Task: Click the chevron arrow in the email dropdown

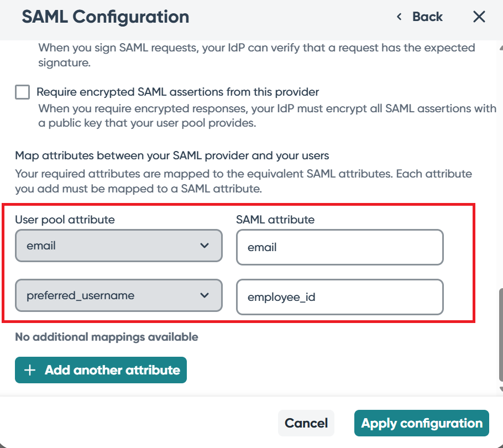Action: (x=205, y=246)
